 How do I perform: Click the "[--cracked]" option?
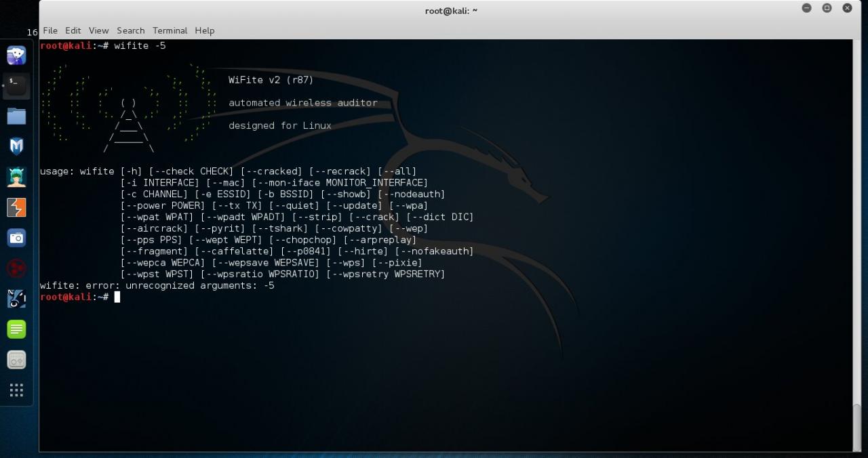pyautogui.click(x=272, y=171)
